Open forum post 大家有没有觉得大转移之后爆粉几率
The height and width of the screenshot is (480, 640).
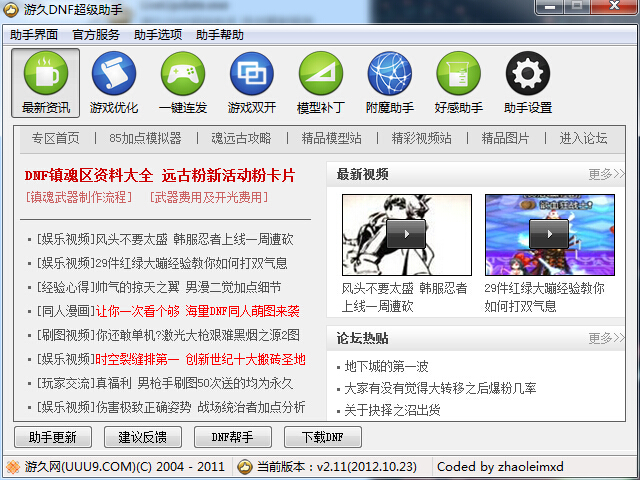coord(440,388)
